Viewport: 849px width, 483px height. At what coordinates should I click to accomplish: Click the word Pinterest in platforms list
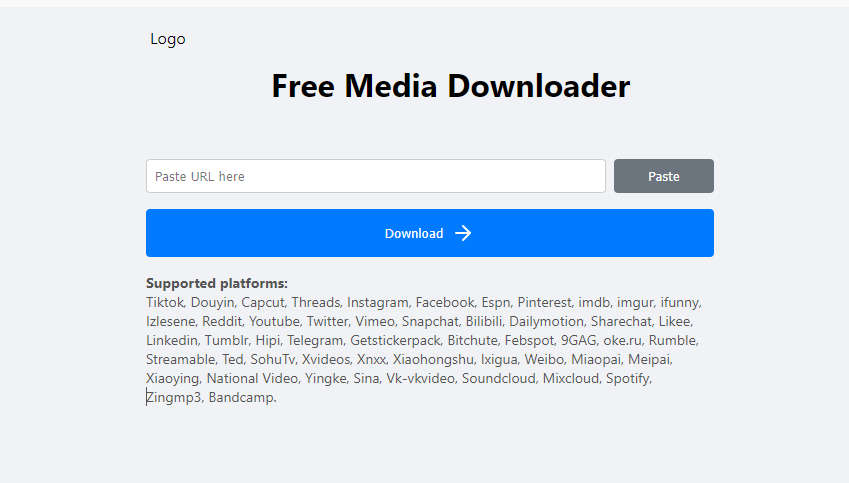tap(544, 302)
